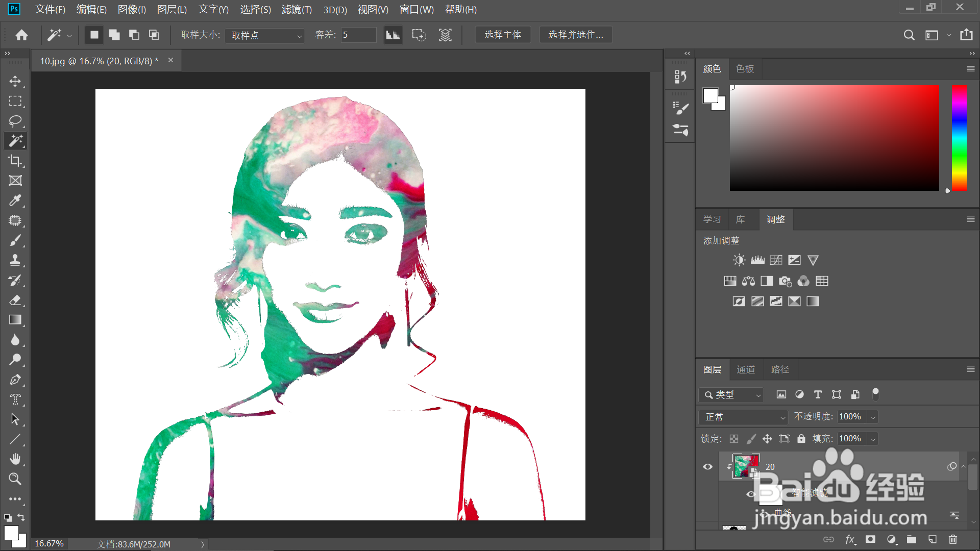
Task: Expand the opacity value dropdown
Action: tap(873, 417)
